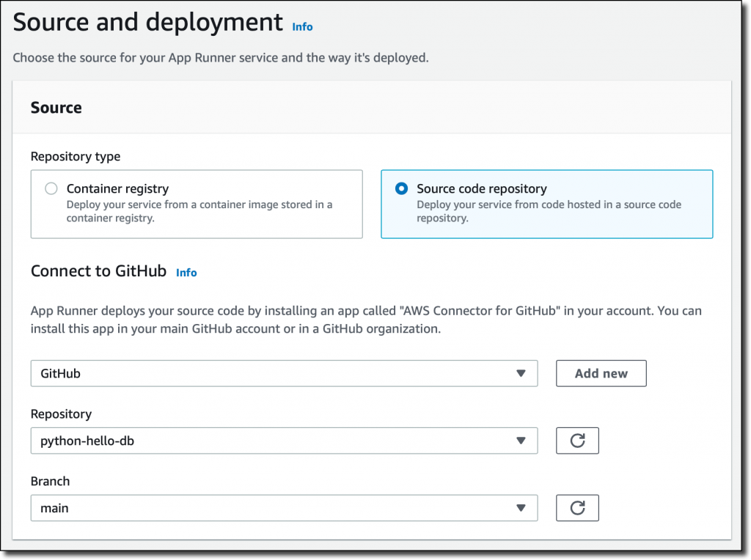Open Info link beside Source and deployment
The image size is (751, 560).
[302, 27]
